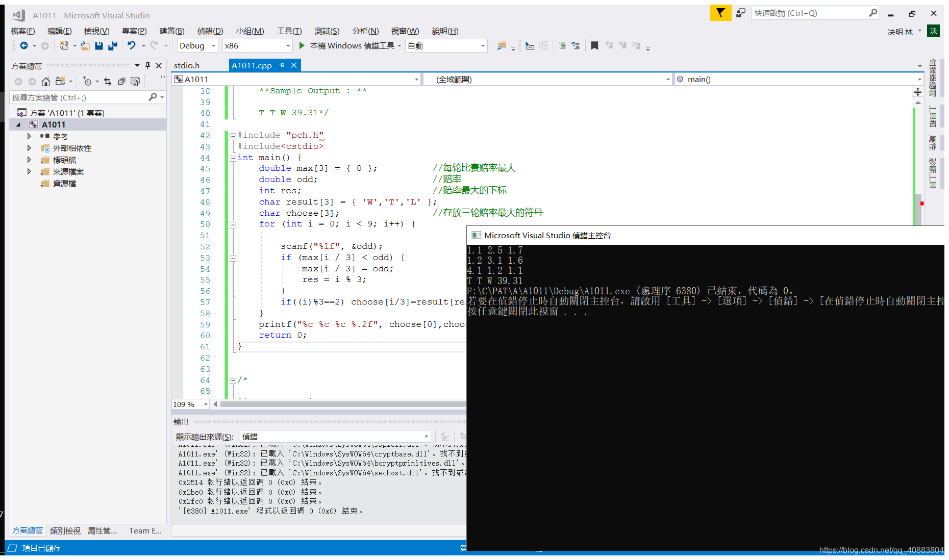Collapse the if block outline at line 53
The height and width of the screenshot is (560, 949).
[x=233, y=258]
